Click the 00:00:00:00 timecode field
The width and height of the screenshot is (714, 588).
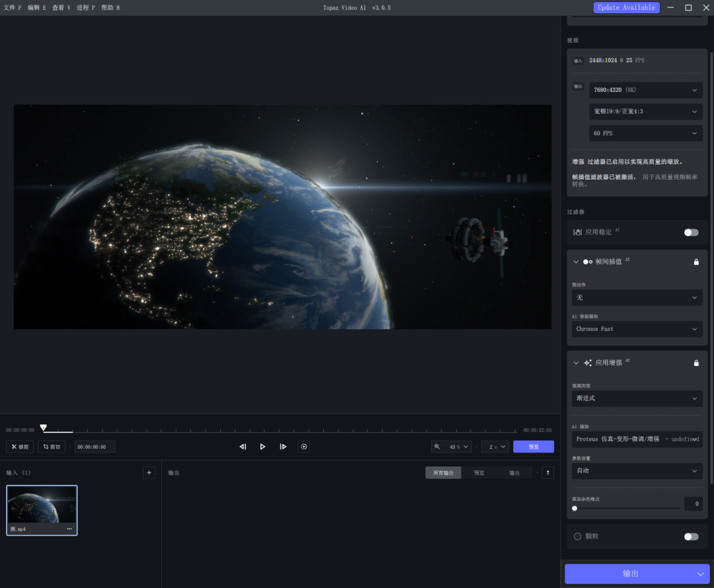pos(95,447)
